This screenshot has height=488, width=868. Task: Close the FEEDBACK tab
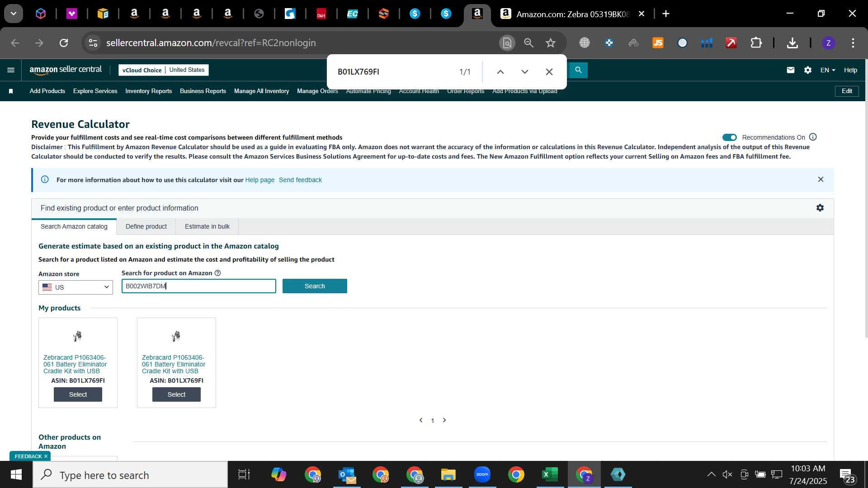46,456
